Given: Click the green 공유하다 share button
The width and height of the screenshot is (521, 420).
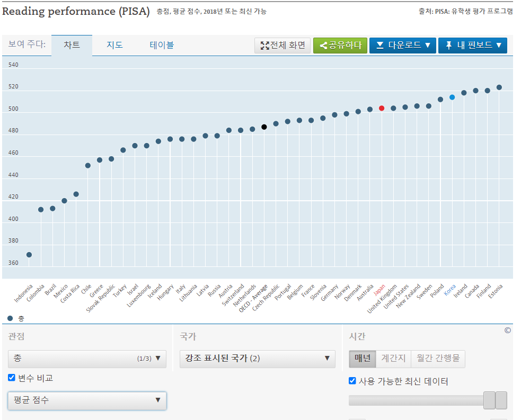Looking at the screenshot, I should [x=340, y=46].
